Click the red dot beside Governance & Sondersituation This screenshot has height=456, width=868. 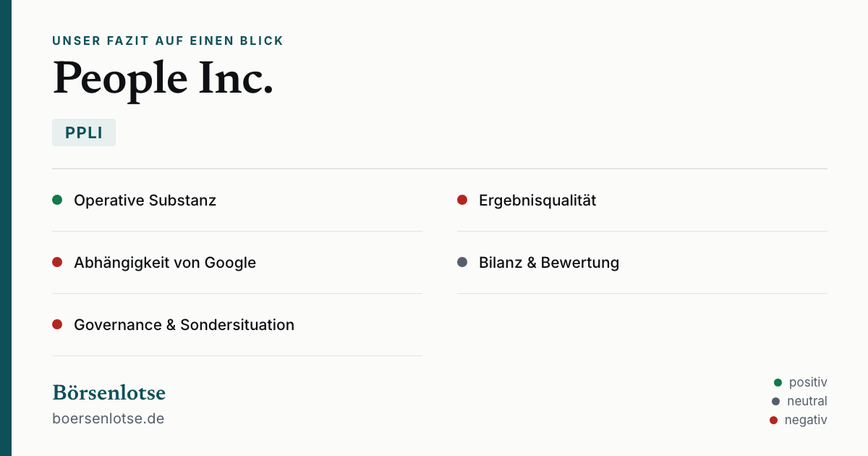[57, 324]
